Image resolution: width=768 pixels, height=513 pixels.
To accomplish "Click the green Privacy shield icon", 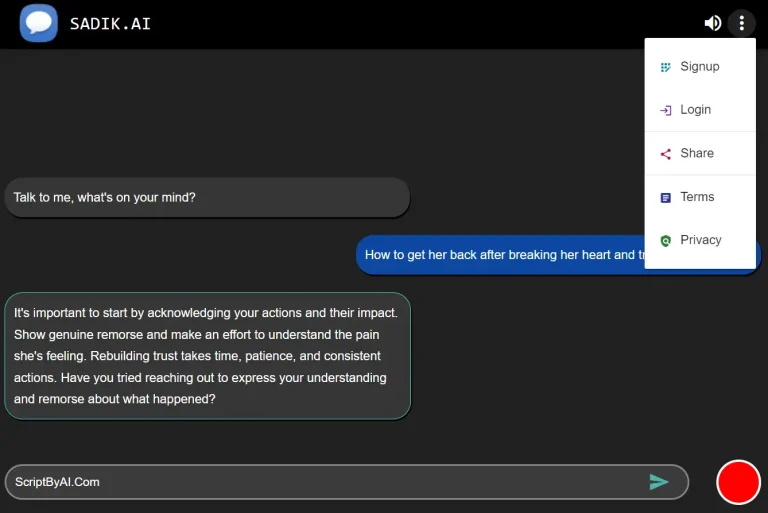I will [665, 241].
